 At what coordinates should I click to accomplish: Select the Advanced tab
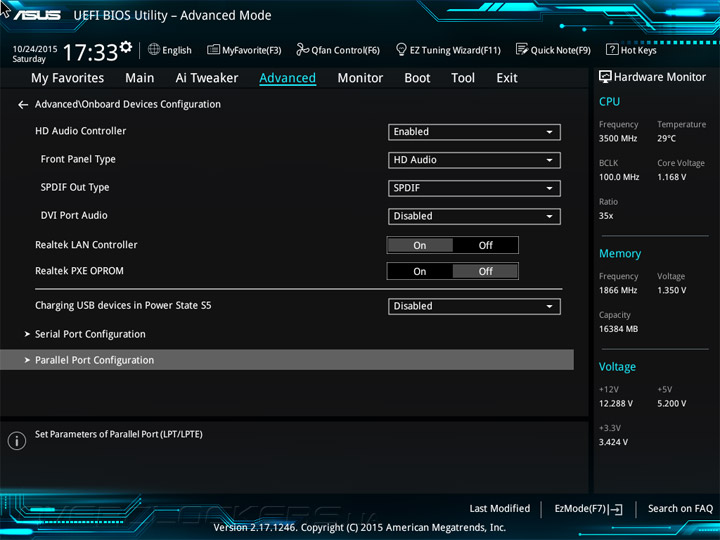pyautogui.click(x=287, y=78)
